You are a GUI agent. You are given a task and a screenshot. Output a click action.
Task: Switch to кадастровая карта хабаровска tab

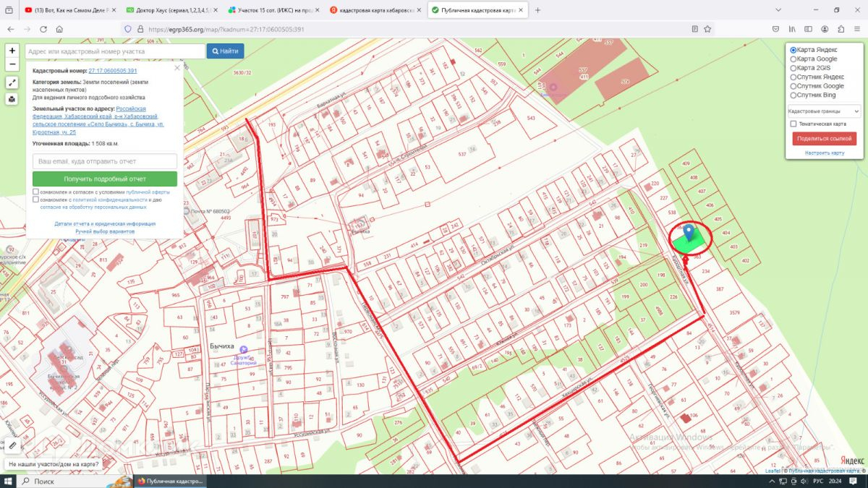point(373,10)
